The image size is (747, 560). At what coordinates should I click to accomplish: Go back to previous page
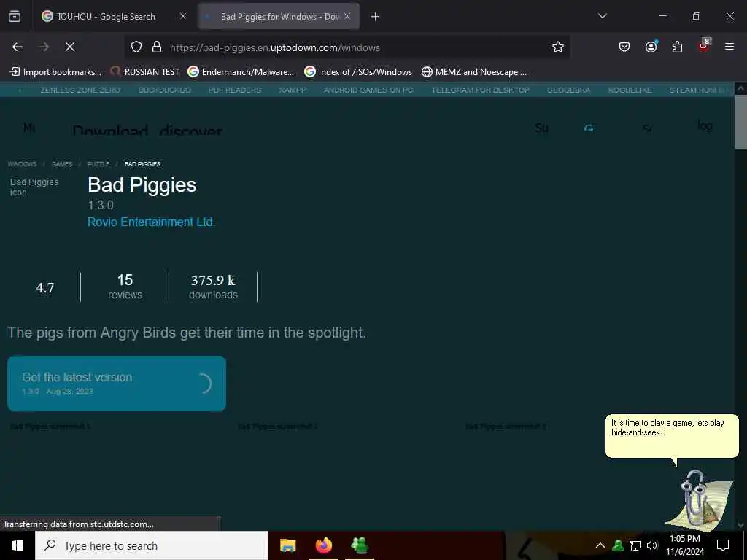point(18,47)
